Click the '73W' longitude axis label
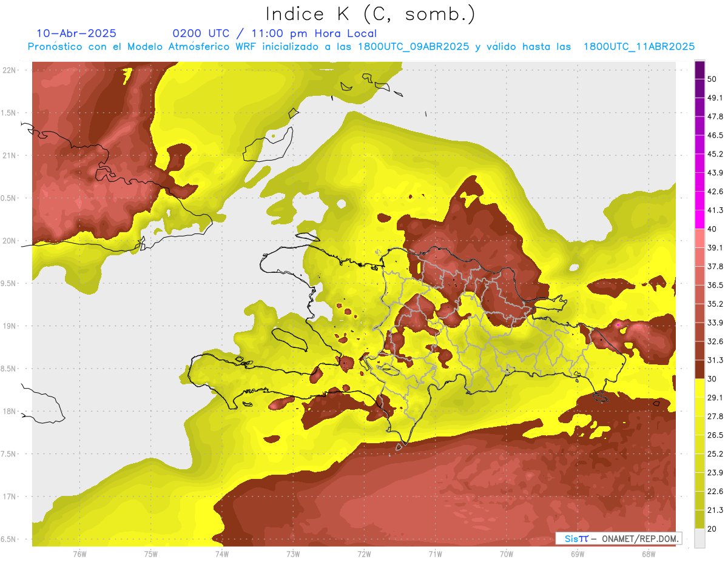 (293, 554)
